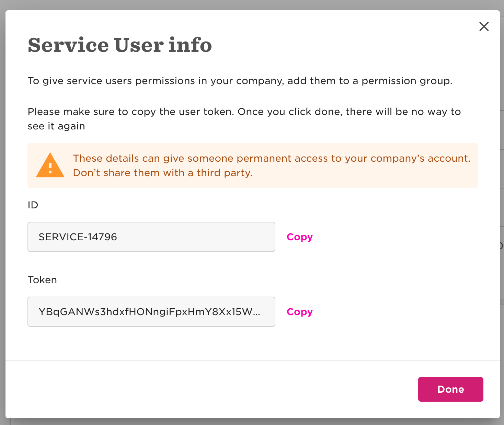Click the 'see it again' text line
The width and height of the screenshot is (504, 425).
[x=56, y=126]
